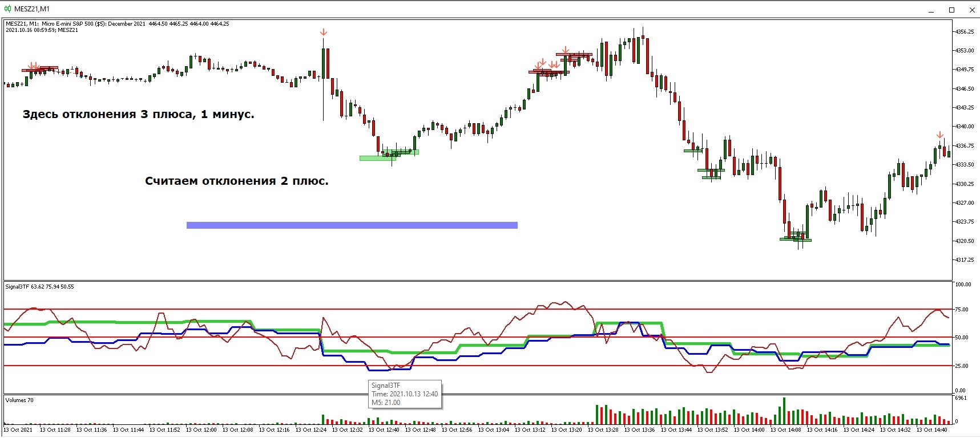Click the chart icon beside the MESZ21,M1 title
Image resolution: width=980 pixels, height=438 pixels.
[7, 9]
